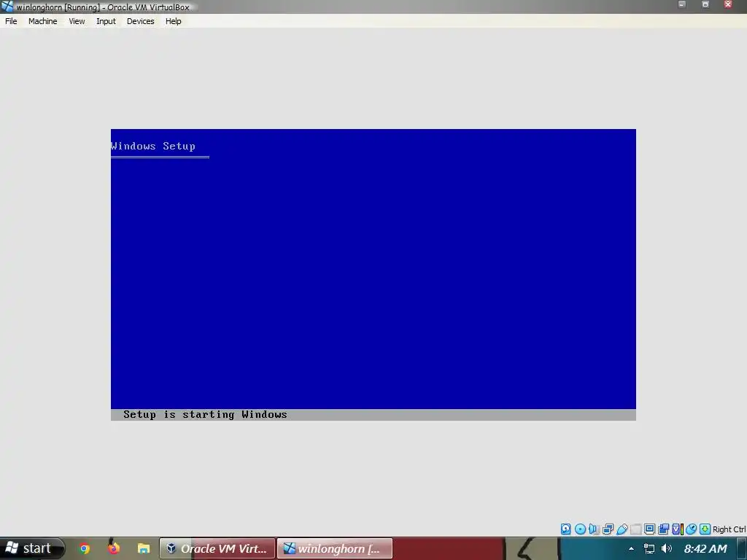Click the VirtualBox icon in title bar

pyautogui.click(x=7, y=7)
